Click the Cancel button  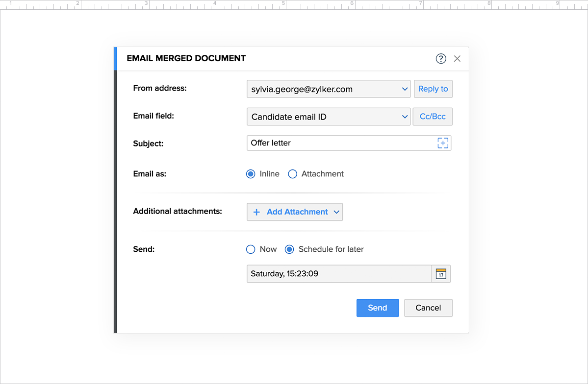428,308
